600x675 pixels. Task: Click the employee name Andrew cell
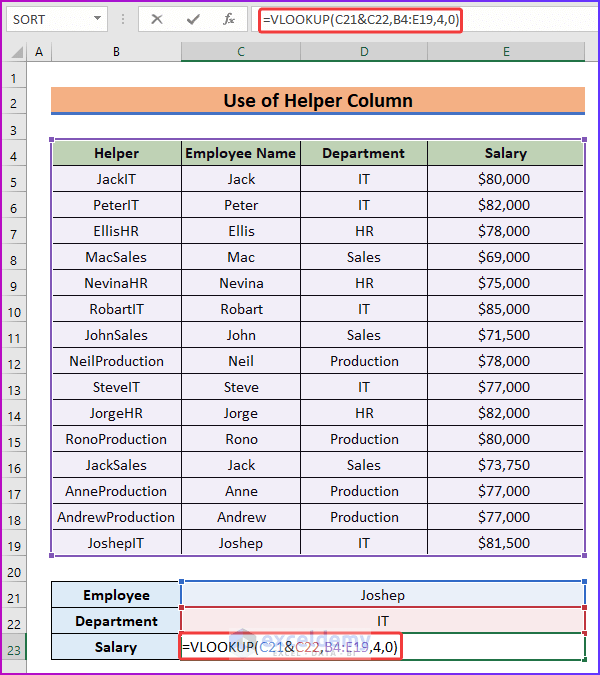pos(241,517)
